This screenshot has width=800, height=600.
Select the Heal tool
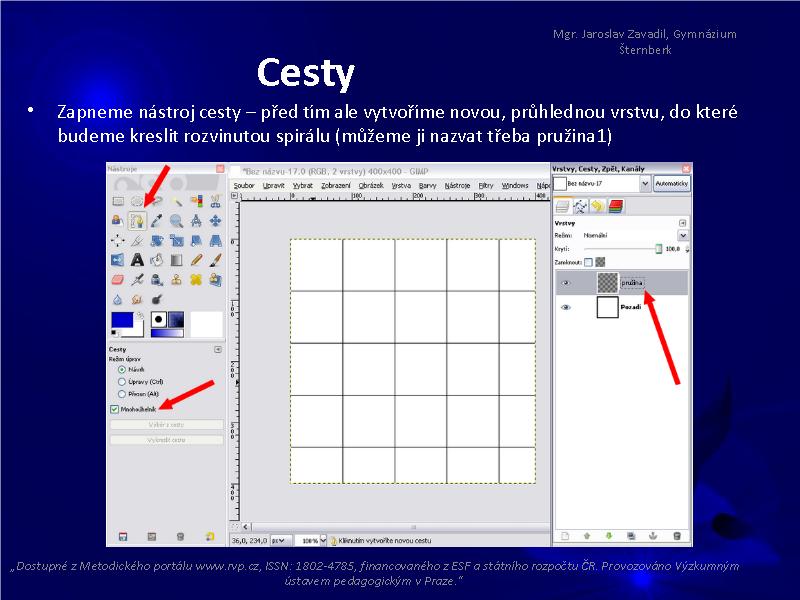tap(196, 280)
